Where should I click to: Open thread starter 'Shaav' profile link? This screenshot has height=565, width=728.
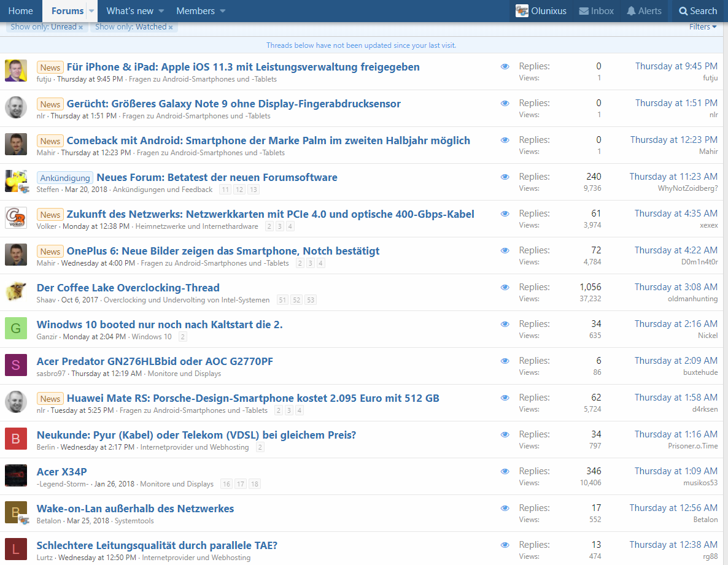(x=46, y=300)
